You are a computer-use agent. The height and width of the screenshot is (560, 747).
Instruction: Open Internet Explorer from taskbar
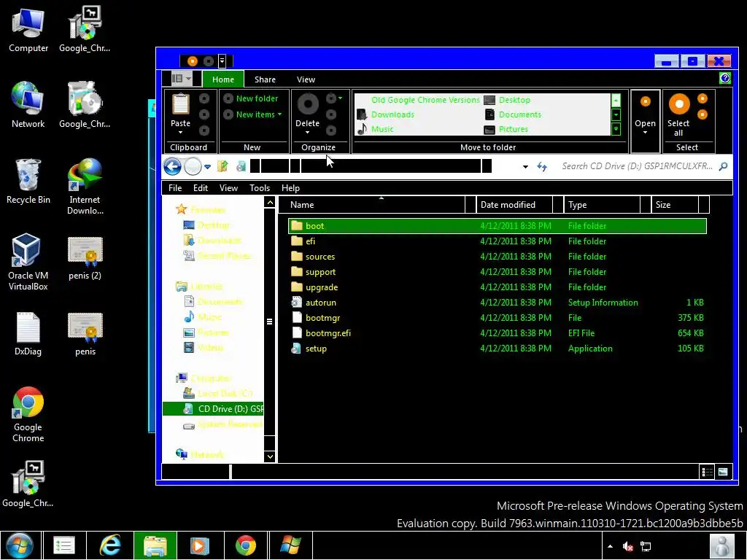click(110, 545)
